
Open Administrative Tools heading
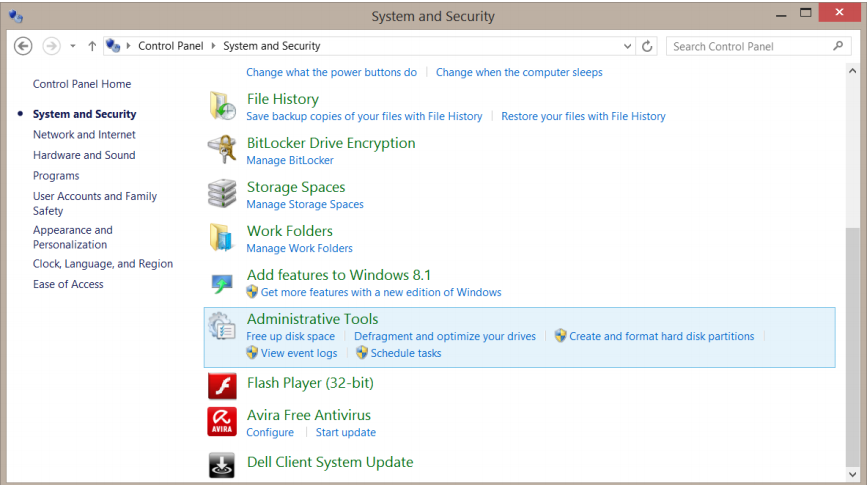coord(312,319)
